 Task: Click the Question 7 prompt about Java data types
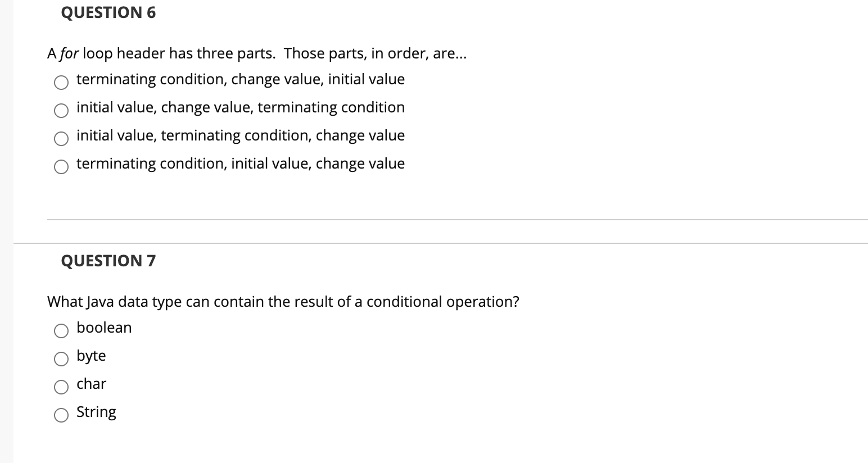[283, 302]
